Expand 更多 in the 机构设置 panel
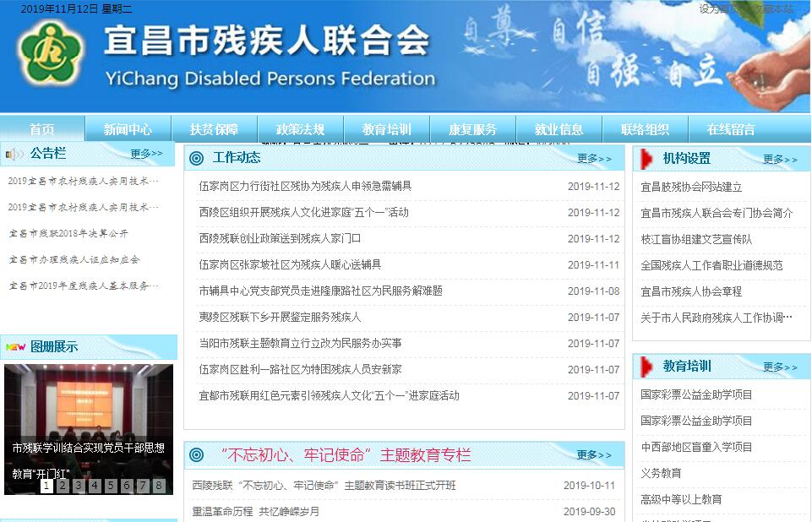 coord(779,159)
